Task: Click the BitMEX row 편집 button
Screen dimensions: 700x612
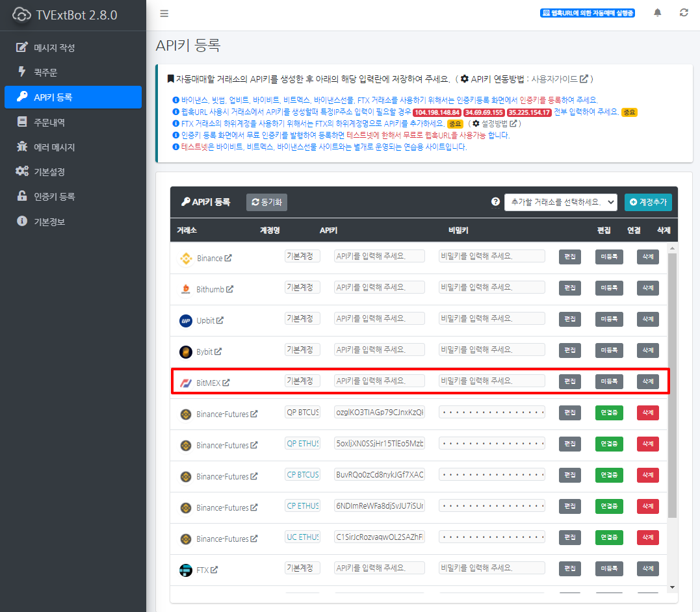Action: pyautogui.click(x=569, y=381)
